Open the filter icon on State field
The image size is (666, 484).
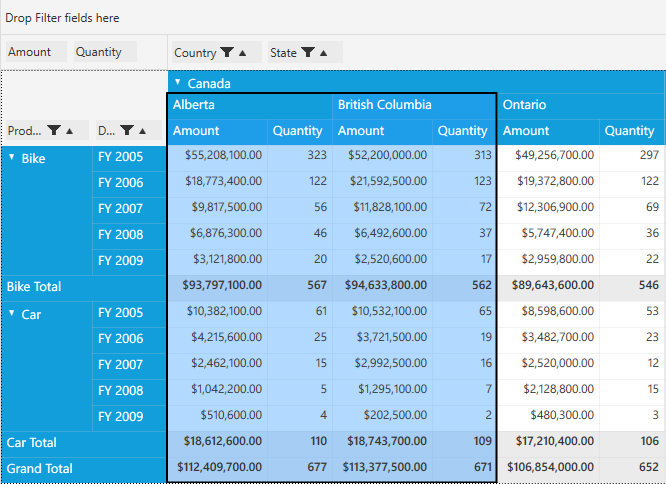tap(309, 53)
